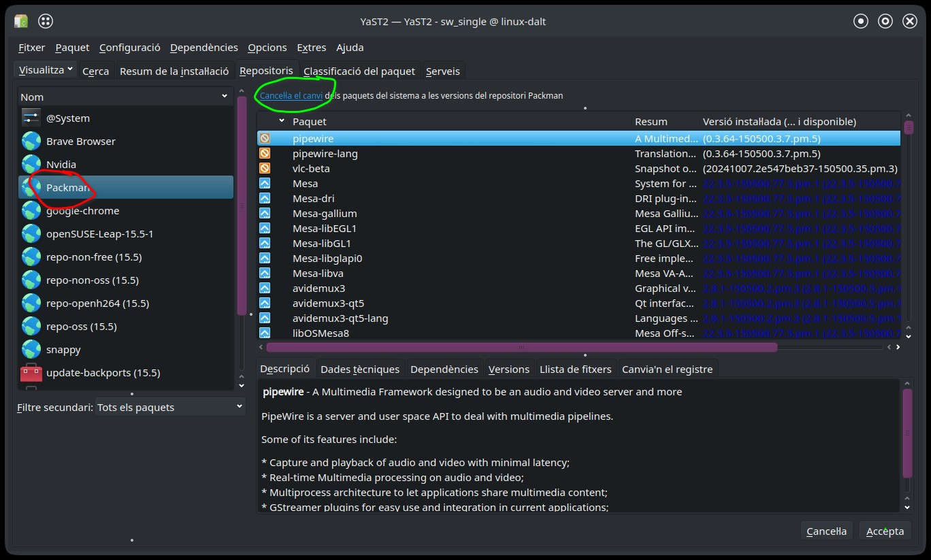Select the openSUSE-Leap-15.5-1 repository
The image size is (931, 560).
click(x=99, y=233)
